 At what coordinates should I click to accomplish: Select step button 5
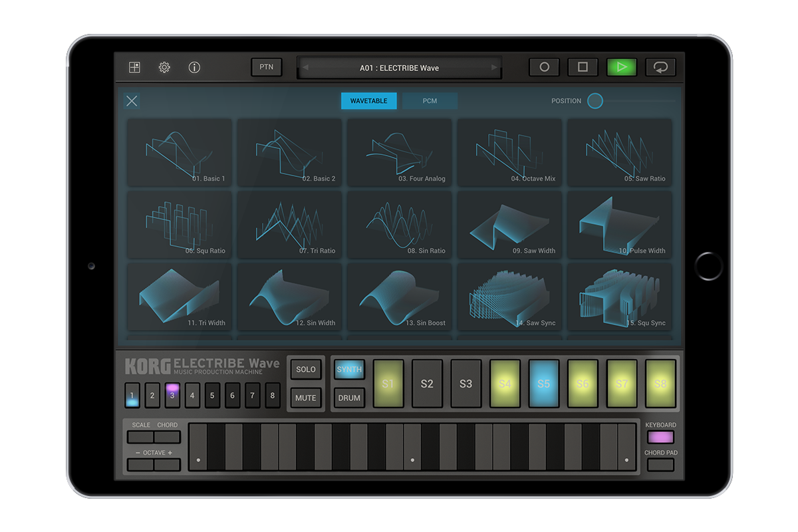click(212, 395)
